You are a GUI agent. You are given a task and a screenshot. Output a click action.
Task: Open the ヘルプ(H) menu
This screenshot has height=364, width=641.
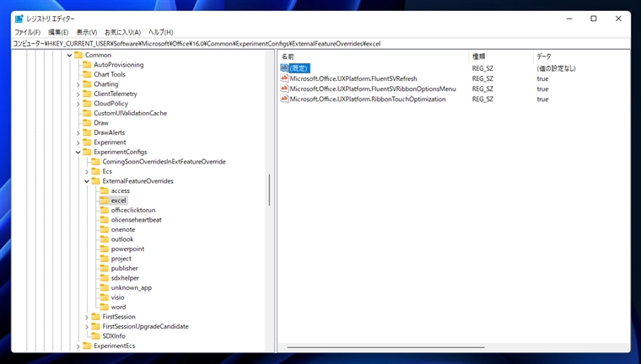tap(160, 32)
